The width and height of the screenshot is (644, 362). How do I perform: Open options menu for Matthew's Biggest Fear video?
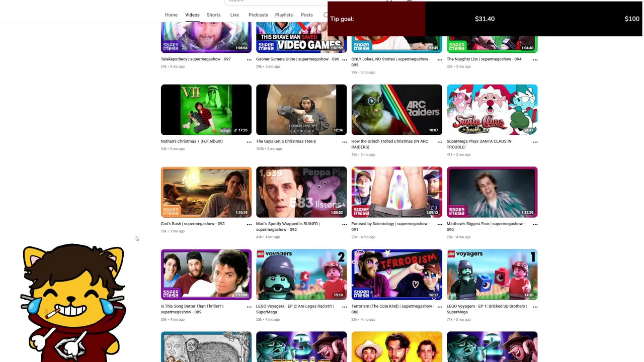pos(535,224)
